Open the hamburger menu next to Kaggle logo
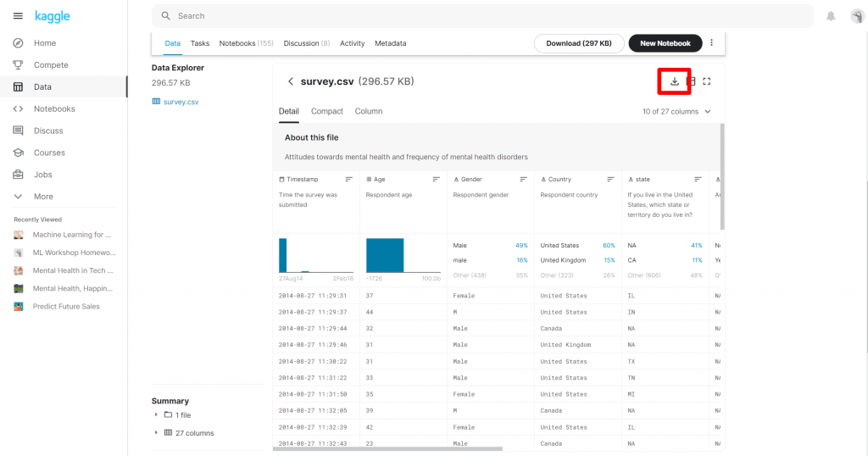Screen dimensions: 868x456 [x=18, y=16]
